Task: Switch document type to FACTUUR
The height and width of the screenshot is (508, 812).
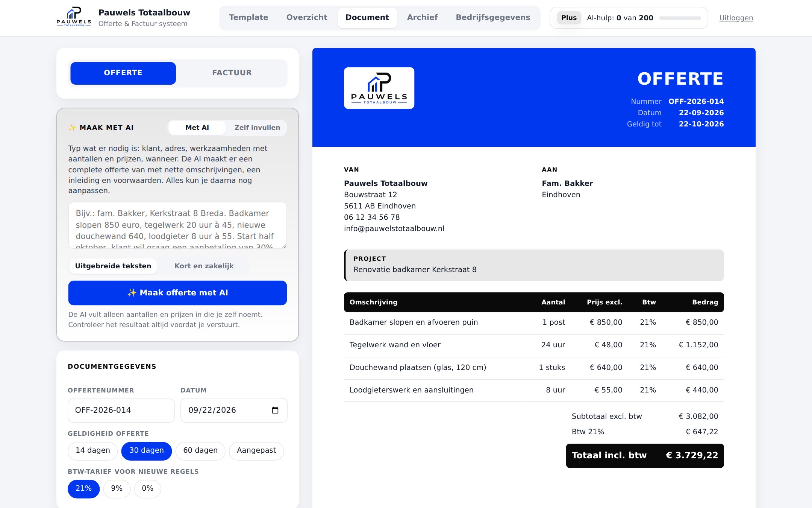Action: click(232, 73)
